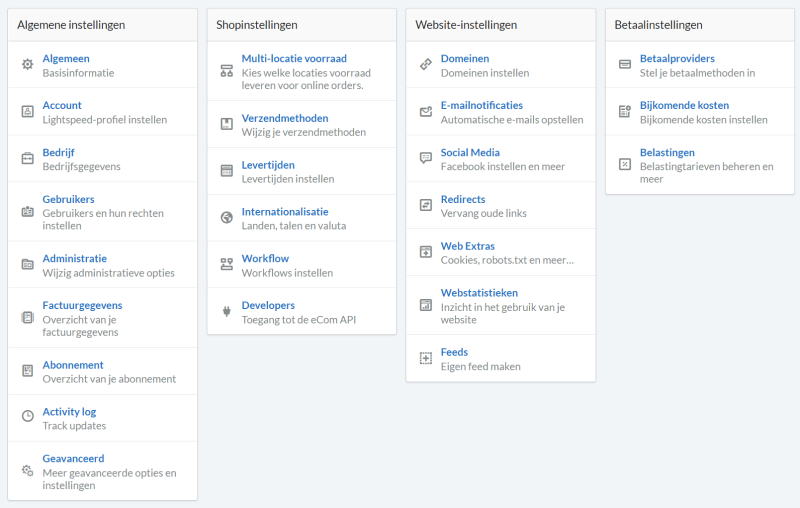Click the plus box icon beside Web Extras
This screenshot has width=800, height=508.
pos(426,252)
